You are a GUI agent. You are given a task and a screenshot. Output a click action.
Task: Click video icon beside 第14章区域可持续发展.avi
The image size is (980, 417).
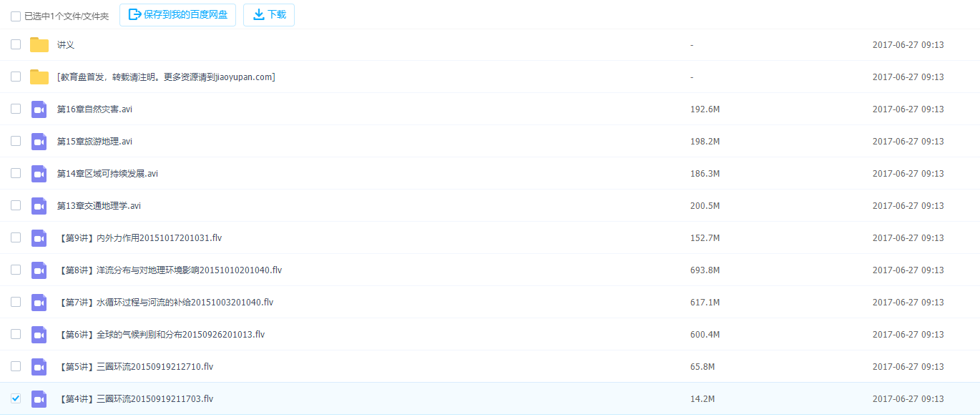pos(39,174)
